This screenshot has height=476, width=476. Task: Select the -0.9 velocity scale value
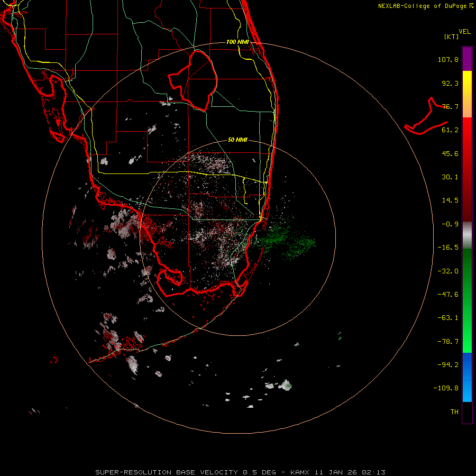(450, 224)
